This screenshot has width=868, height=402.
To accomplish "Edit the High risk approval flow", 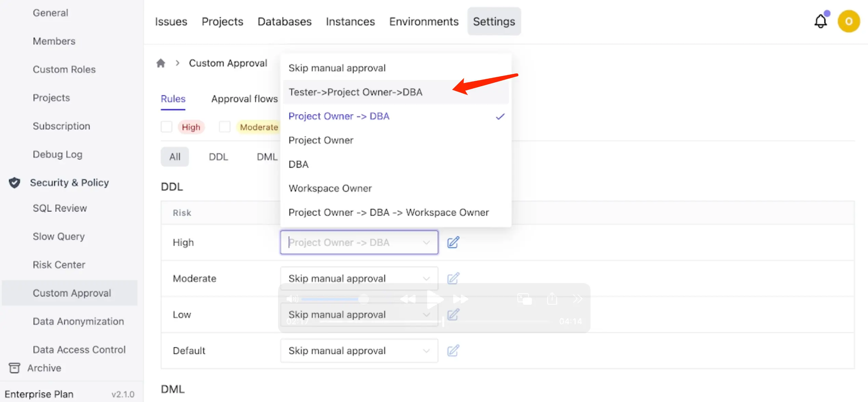I will 453,242.
